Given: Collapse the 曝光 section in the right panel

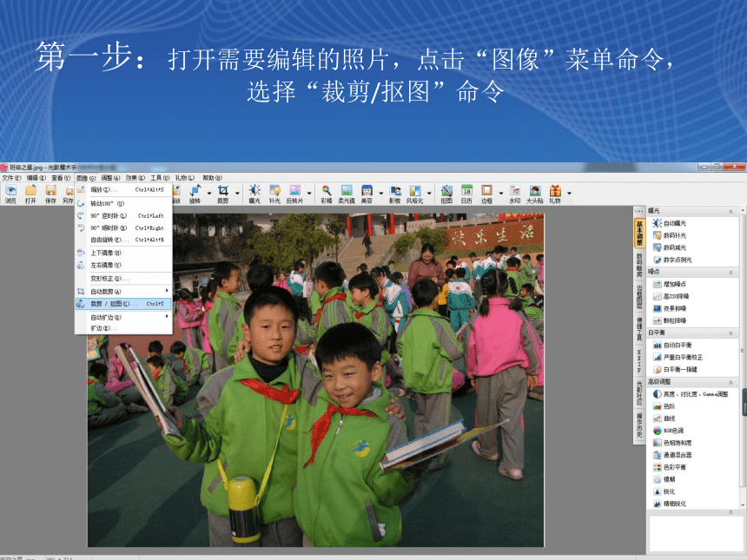Looking at the screenshot, I should [x=730, y=211].
